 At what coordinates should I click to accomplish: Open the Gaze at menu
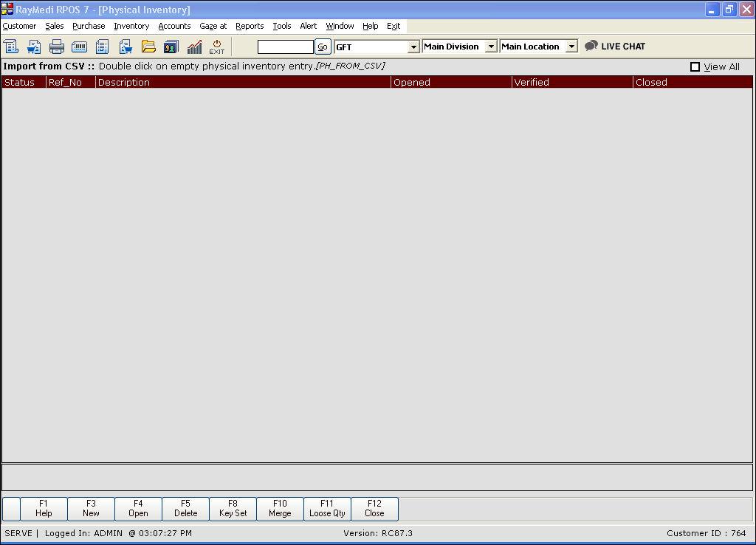point(213,26)
